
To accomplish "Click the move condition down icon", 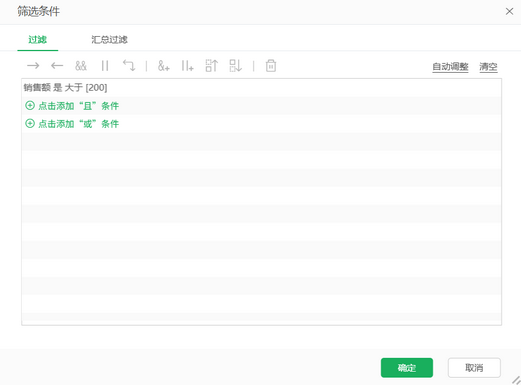I will click(236, 66).
